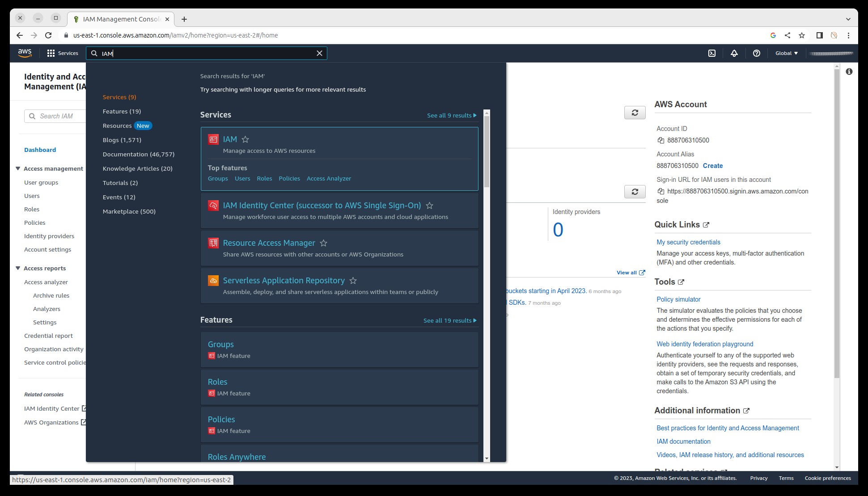The image size is (868, 496).
Task: Go to Roles under Top features
Action: point(264,178)
